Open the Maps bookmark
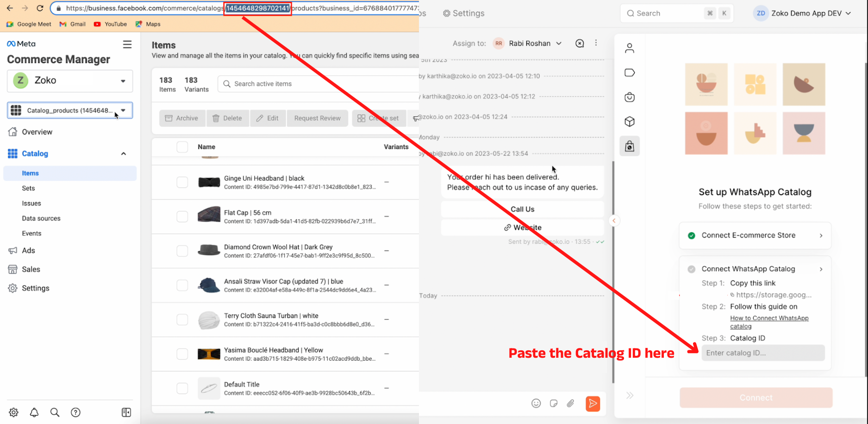 click(148, 24)
